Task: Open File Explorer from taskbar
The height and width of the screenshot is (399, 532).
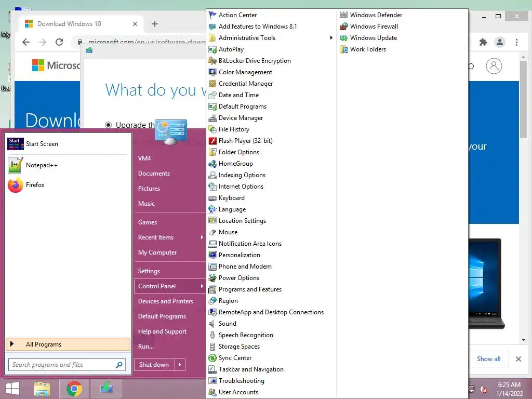Action: [x=42, y=389]
